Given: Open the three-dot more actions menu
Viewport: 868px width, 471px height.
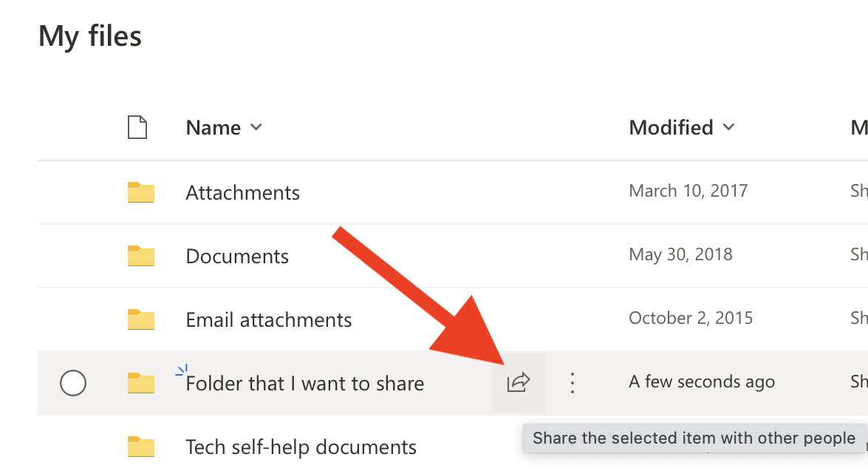Looking at the screenshot, I should [572, 382].
